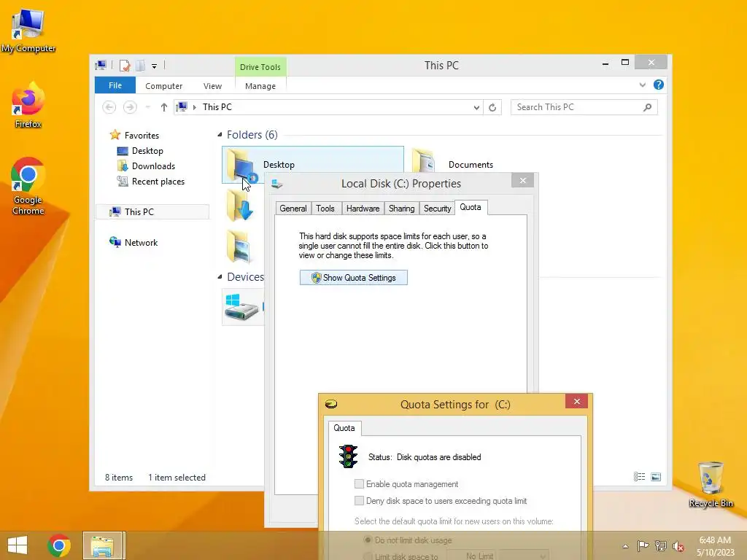This screenshot has width=747, height=560.
Task: Select Do not limit disk usage
Action: click(368, 540)
